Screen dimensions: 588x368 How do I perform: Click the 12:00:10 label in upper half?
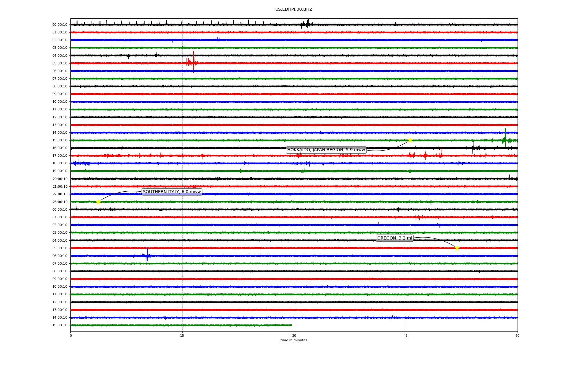(x=60, y=117)
